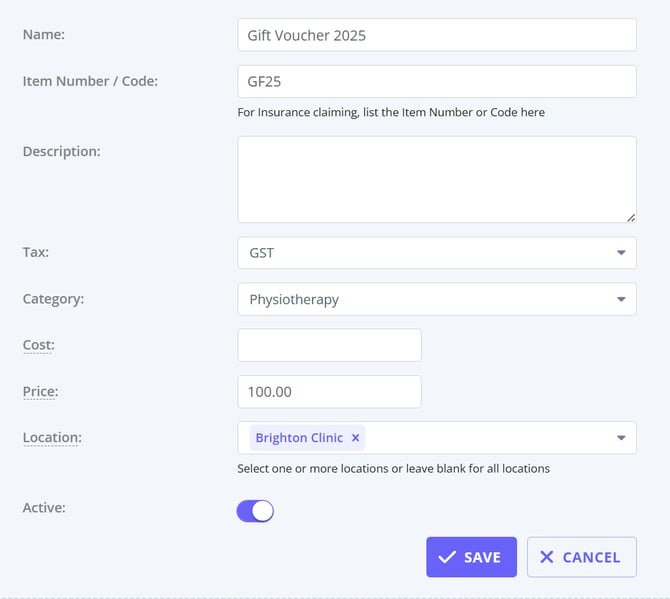
Task: Click the Price field showing 100.00
Action: click(329, 391)
